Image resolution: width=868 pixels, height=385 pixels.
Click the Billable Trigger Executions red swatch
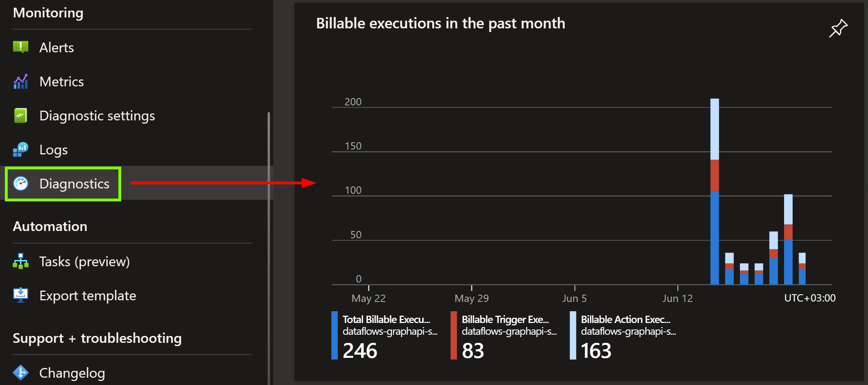(454, 335)
